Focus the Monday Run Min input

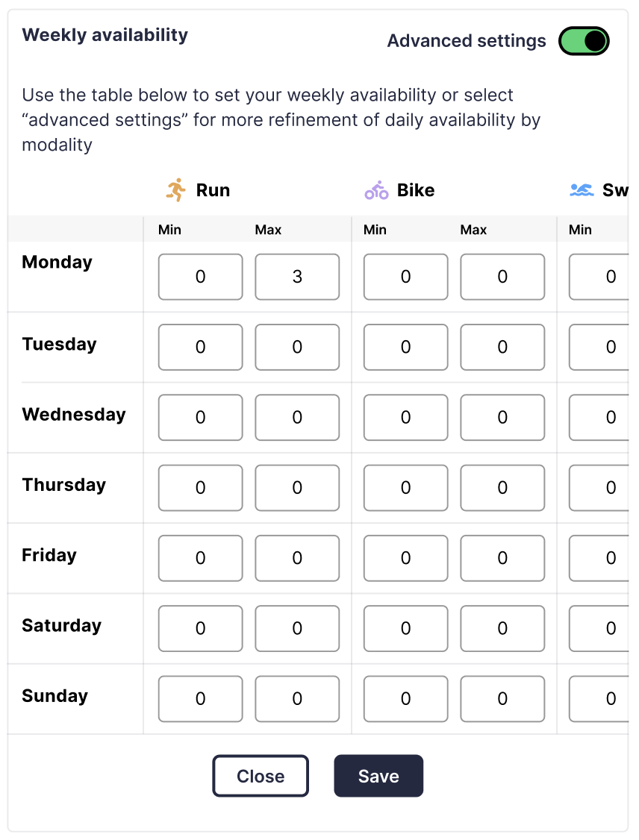click(201, 277)
